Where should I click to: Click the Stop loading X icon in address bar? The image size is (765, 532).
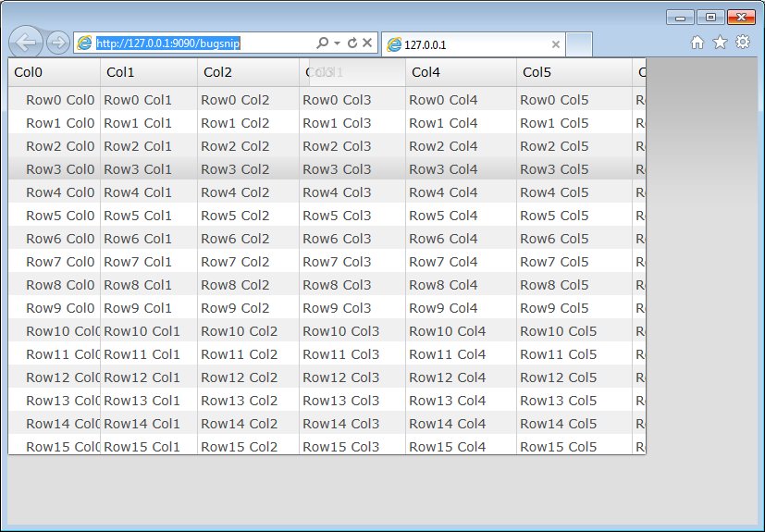coord(367,43)
